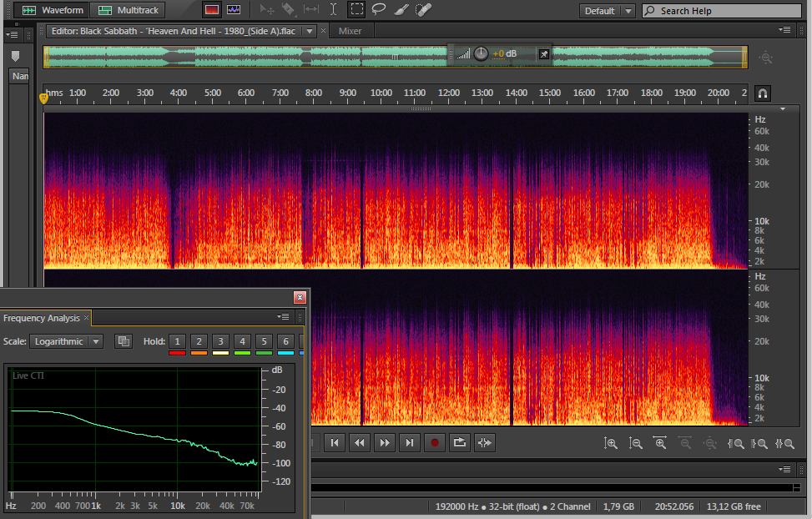Click the Fast Forward button
This screenshot has width=812, height=519.
tap(384, 443)
